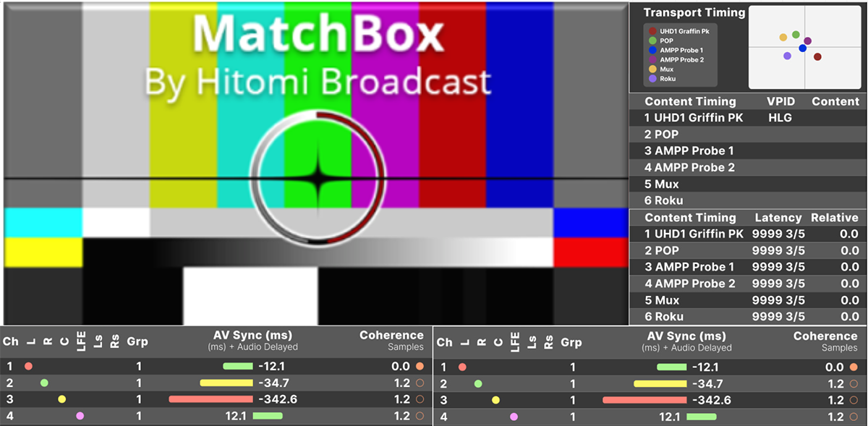Click the Coherence header in the right panel
This screenshot has width=868, height=426.
click(825, 336)
